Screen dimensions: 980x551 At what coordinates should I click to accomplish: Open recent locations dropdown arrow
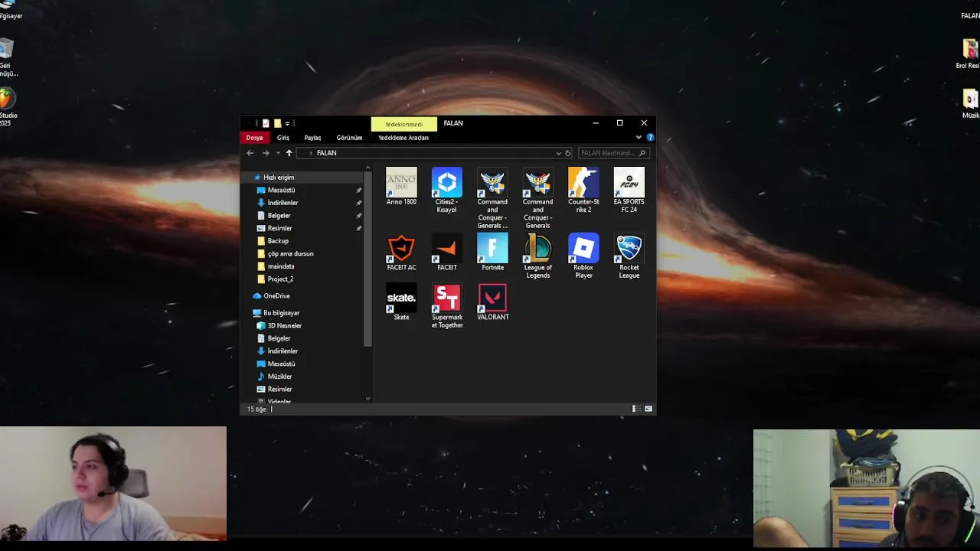[x=276, y=153]
